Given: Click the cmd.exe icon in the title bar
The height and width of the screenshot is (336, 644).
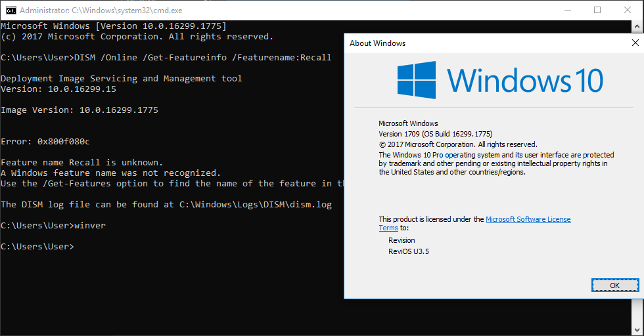Looking at the screenshot, I should coord(11,10).
